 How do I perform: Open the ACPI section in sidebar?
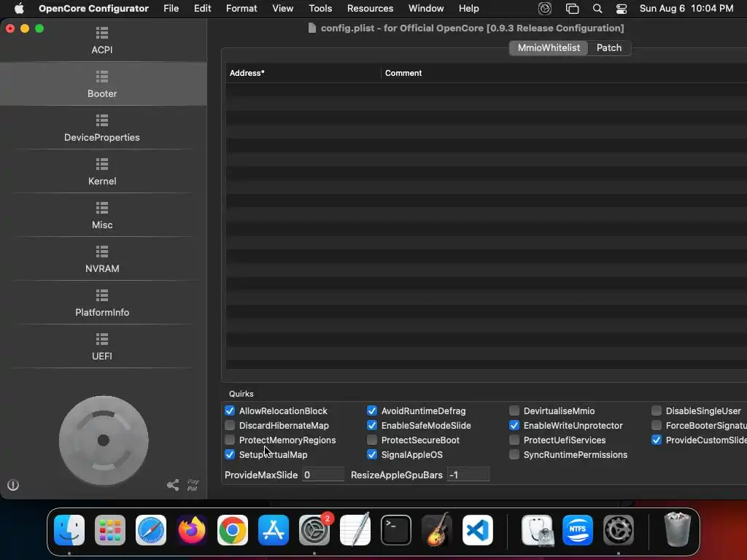[x=102, y=41]
